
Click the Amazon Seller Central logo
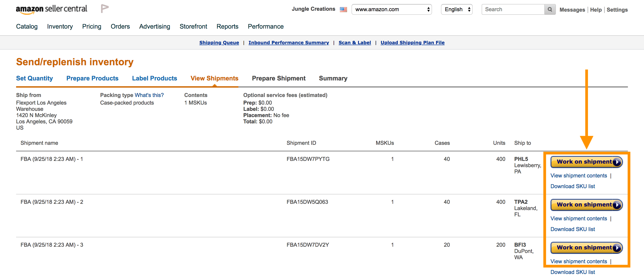pos(51,9)
